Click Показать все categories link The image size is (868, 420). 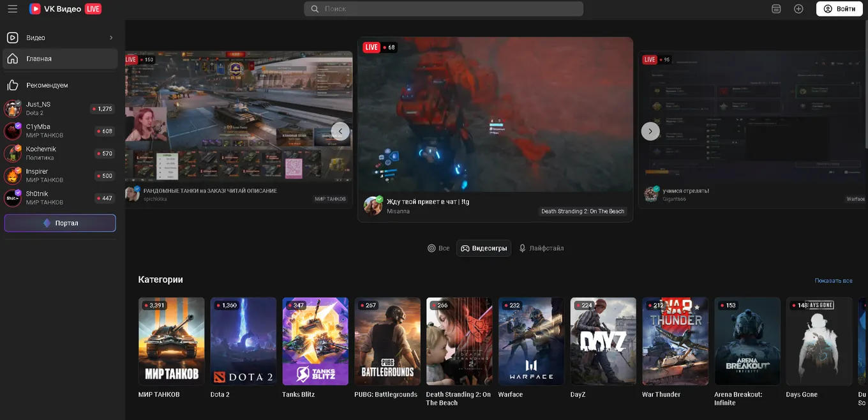[x=834, y=281]
